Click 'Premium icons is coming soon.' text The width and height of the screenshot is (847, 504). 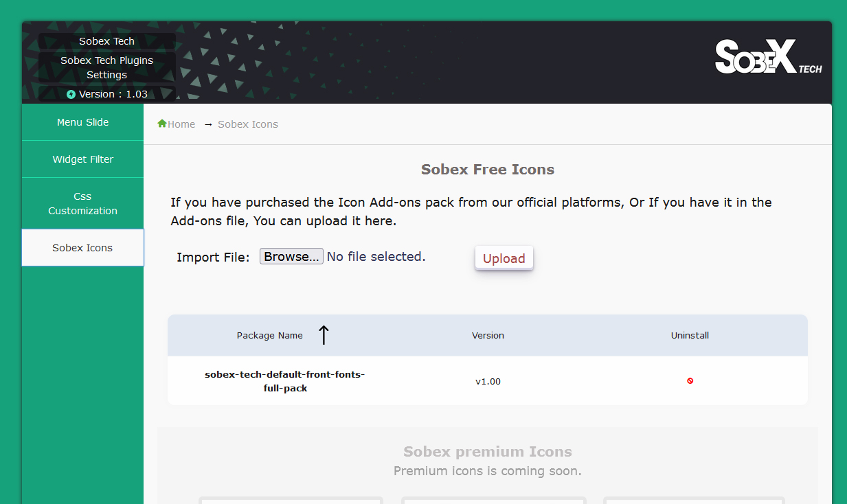pyautogui.click(x=488, y=471)
